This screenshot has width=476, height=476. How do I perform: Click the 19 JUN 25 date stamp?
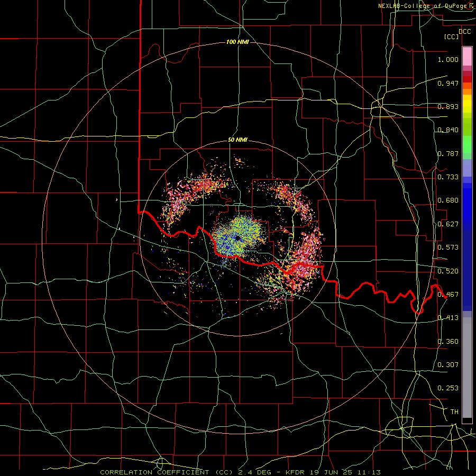click(330, 472)
